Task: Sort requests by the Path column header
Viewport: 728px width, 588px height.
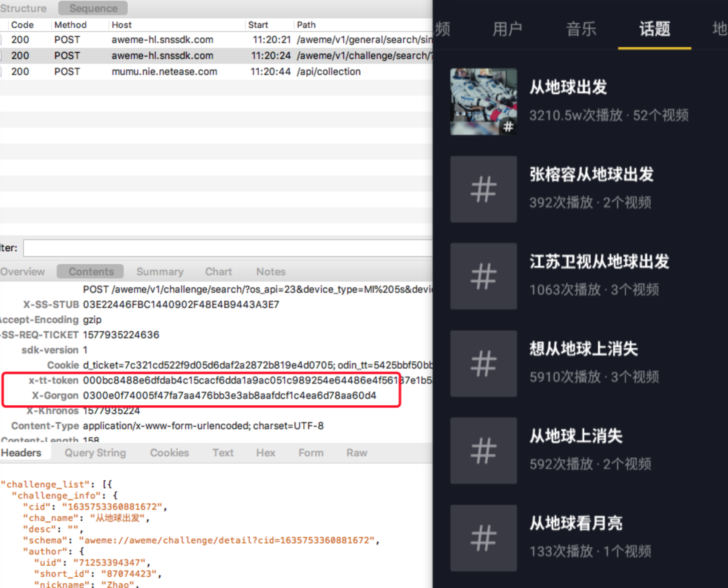Action: [x=306, y=25]
